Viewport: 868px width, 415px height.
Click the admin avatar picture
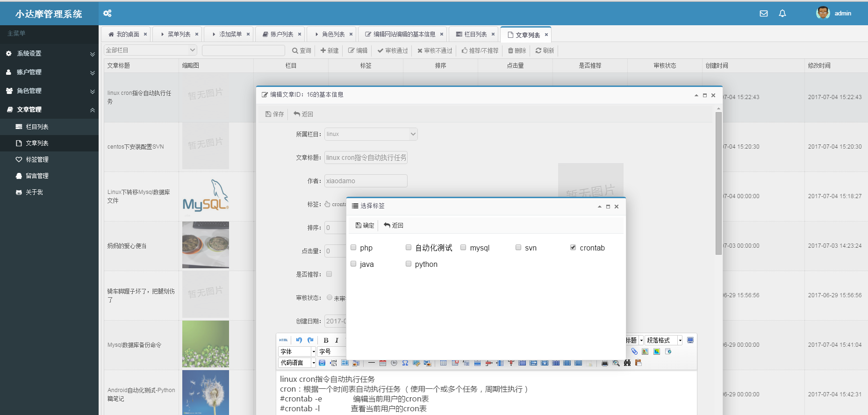(823, 13)
